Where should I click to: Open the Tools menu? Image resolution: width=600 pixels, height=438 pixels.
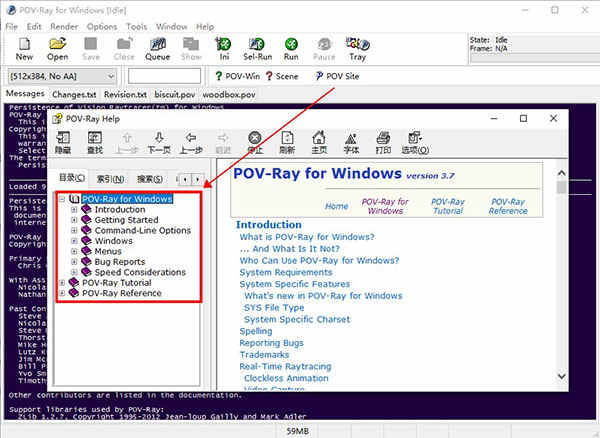137,26
